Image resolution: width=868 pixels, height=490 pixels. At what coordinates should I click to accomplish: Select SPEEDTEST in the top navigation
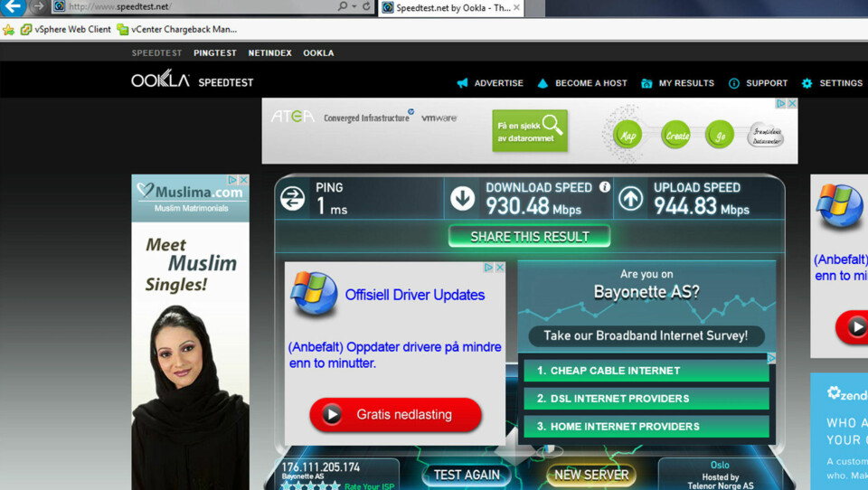[156, 53]
